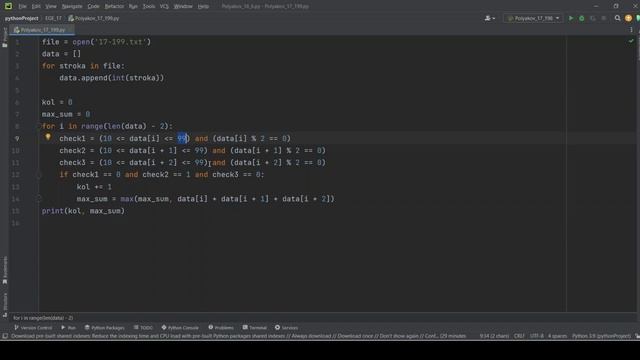Open the Help menu
Viewport: 640px width, 360px height.
coord(203,6)
